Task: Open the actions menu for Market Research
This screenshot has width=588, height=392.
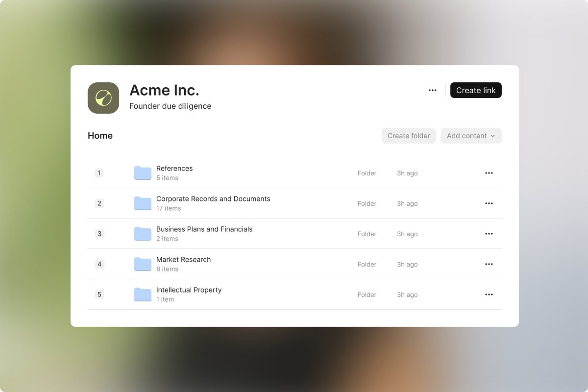Action: 489,264
